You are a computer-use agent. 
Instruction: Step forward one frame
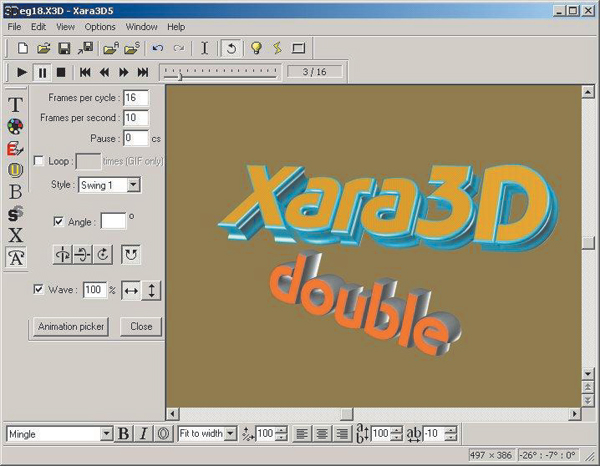tap(123, 72)
